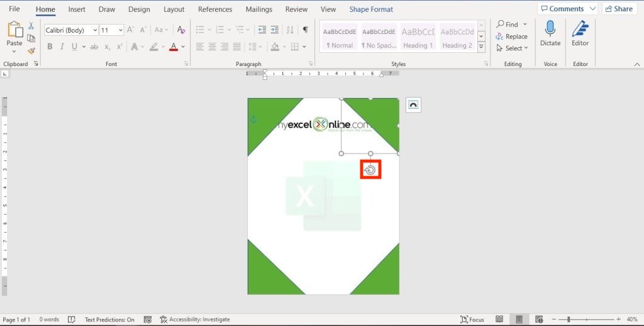The width and height of the screenshot is (644, 326).
Task: Click the Cut scissors icon
Action: pyautogui.click(x=31, y=26)
